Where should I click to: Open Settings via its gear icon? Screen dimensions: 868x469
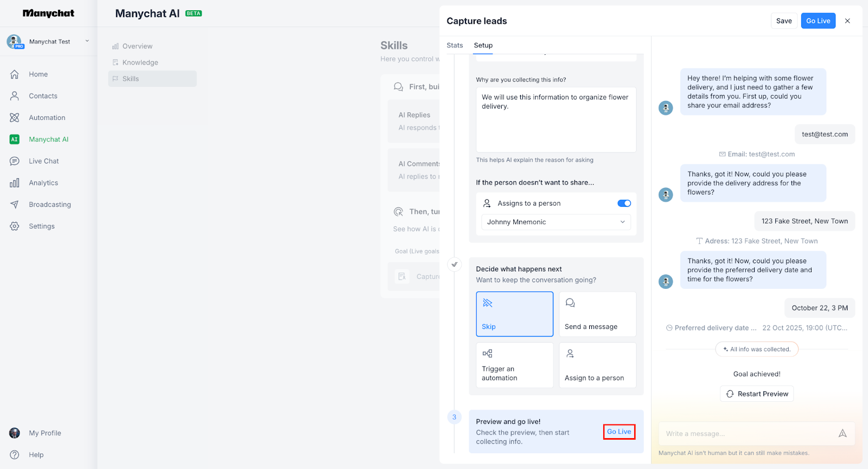15,226
